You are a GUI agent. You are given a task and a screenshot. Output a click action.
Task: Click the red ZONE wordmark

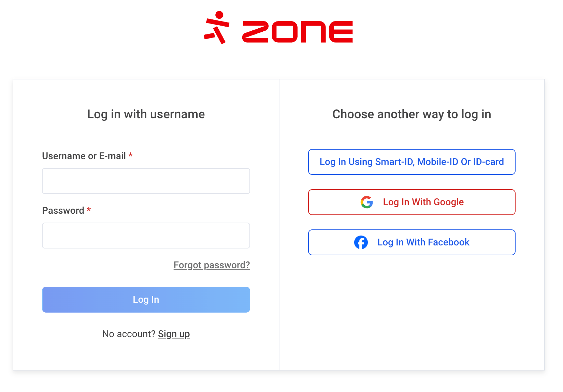click(297, 32)
